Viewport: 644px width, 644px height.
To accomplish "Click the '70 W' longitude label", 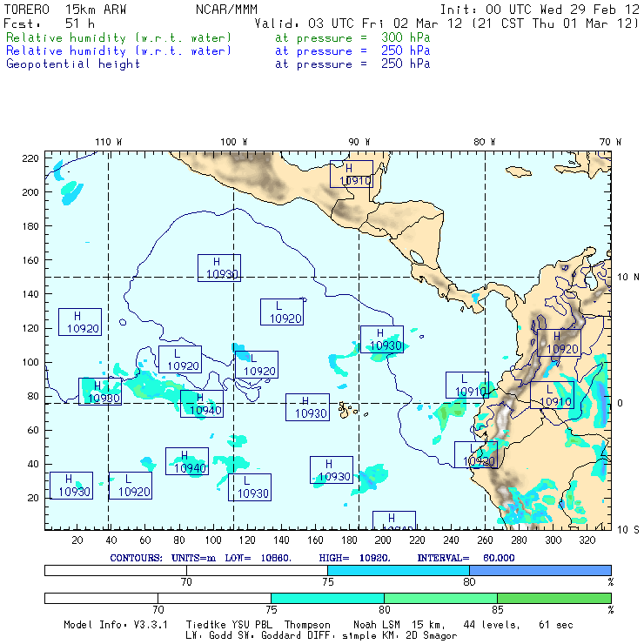I will (610, 142).
